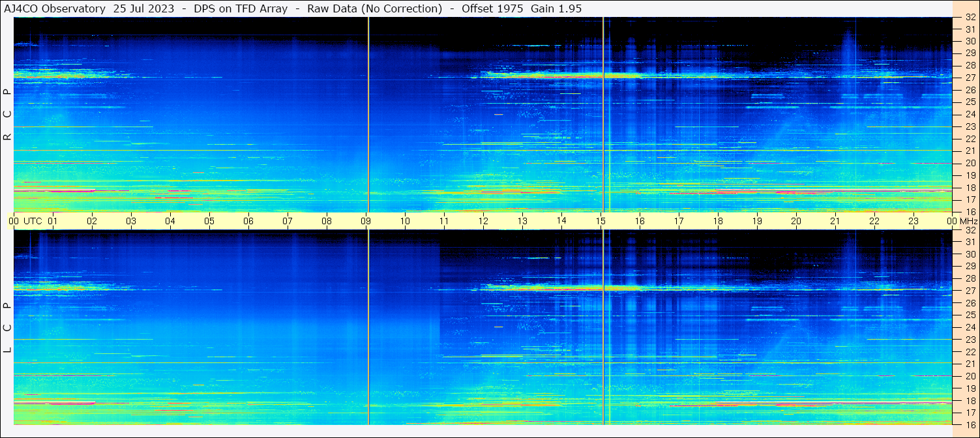Click '29' on the RCP frequency scale

970,53
